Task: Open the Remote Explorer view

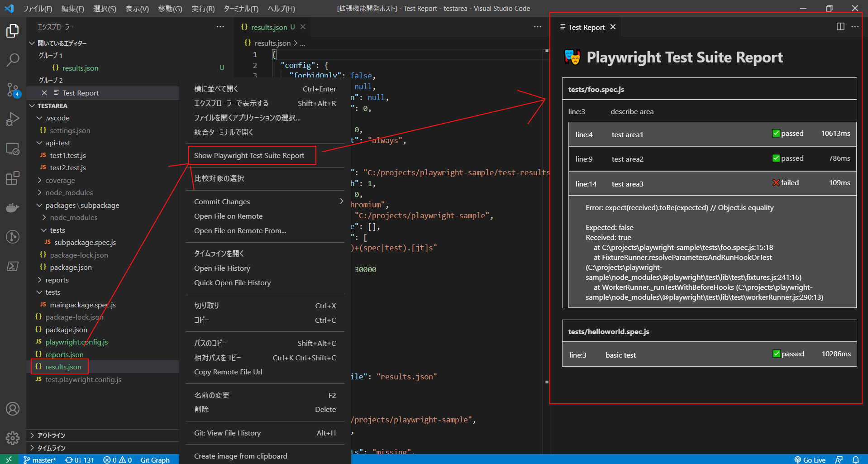Action: coord(13,148)
